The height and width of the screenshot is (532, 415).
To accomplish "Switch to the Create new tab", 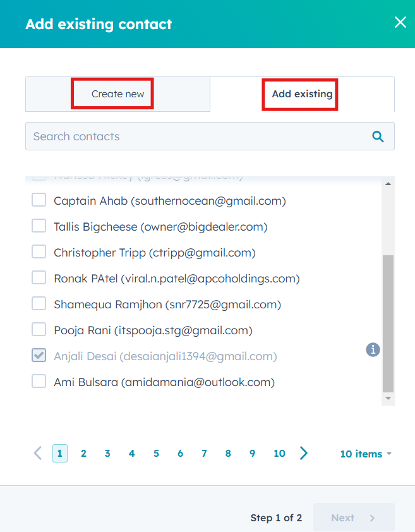I will pyautogui.click(x=117, y=94).
